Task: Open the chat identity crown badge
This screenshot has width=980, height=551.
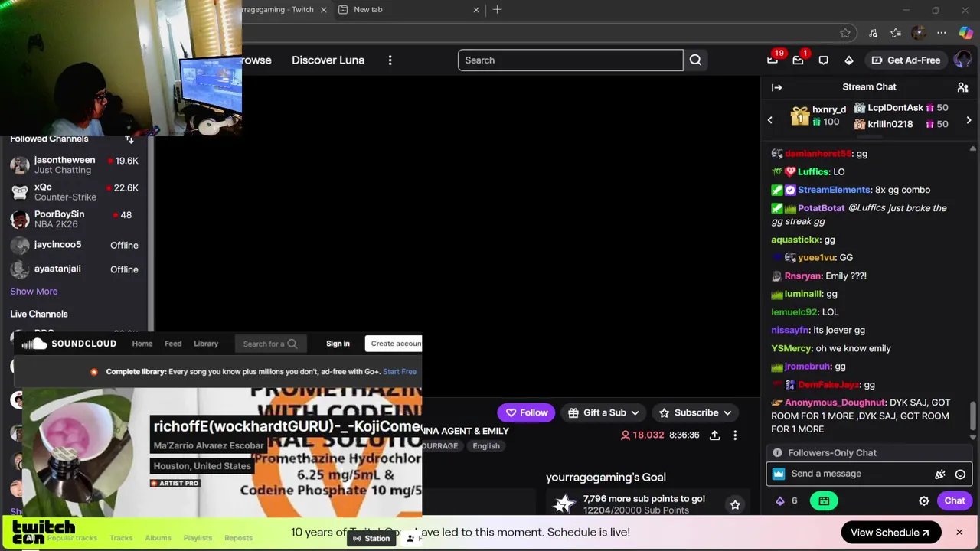Action: 779,474
